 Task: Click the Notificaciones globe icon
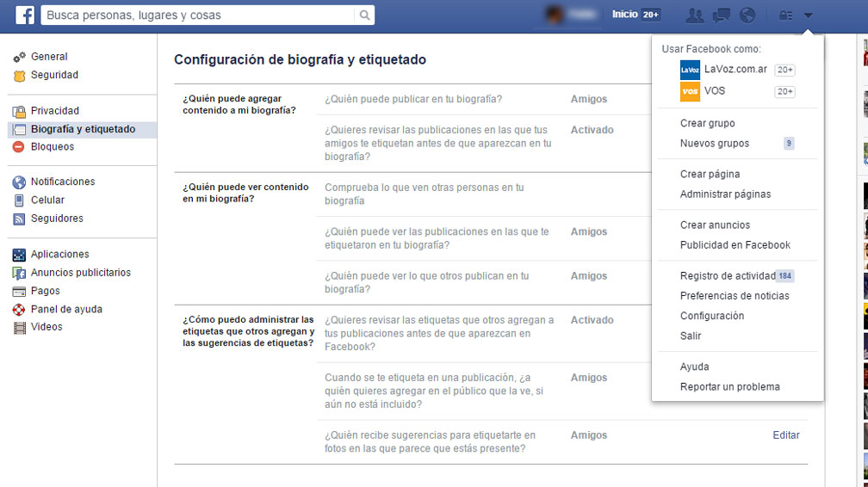(19, 182)
